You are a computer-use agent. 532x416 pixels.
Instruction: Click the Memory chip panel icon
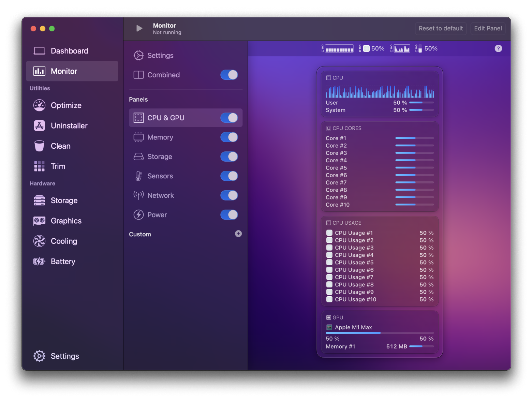coord(138,137)
